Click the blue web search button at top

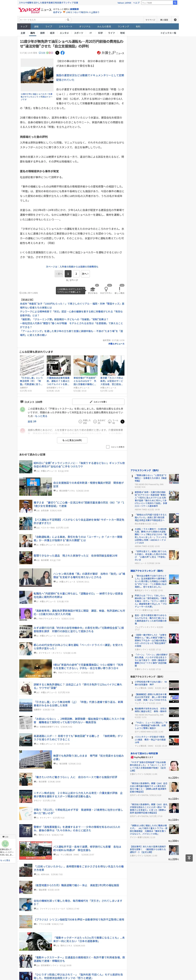[x=175, y=3]
